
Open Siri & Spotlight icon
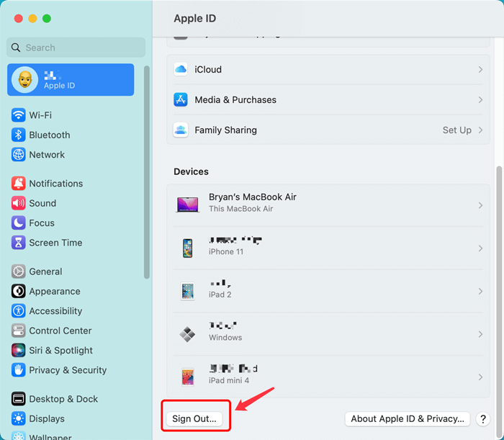click(x=18, y=350)
